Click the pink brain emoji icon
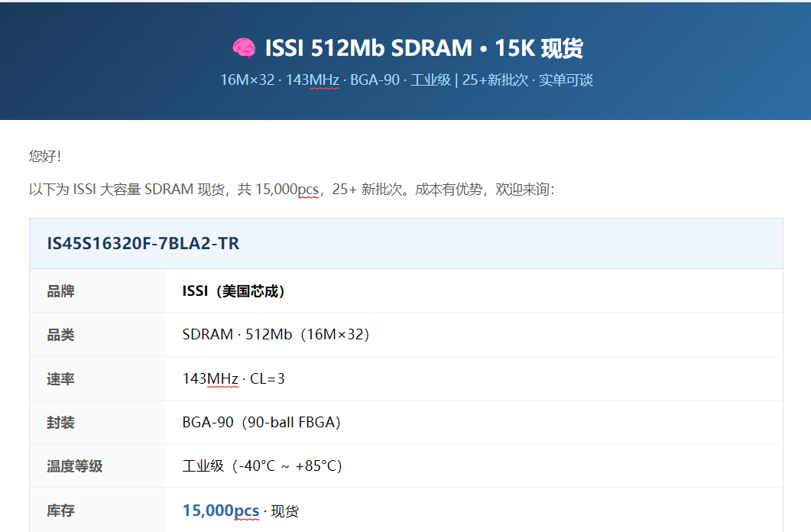Viewport: 811px width, 532px height. tap(244, 48)
